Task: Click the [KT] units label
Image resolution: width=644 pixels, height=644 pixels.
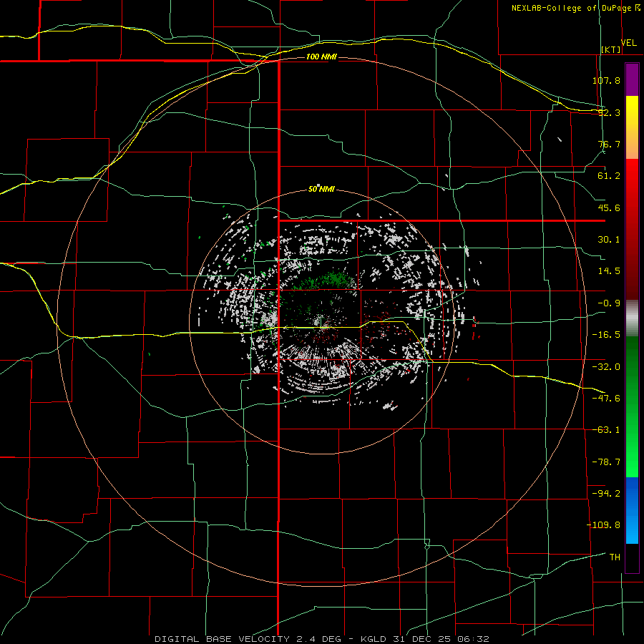Action: tap(611, 49)
